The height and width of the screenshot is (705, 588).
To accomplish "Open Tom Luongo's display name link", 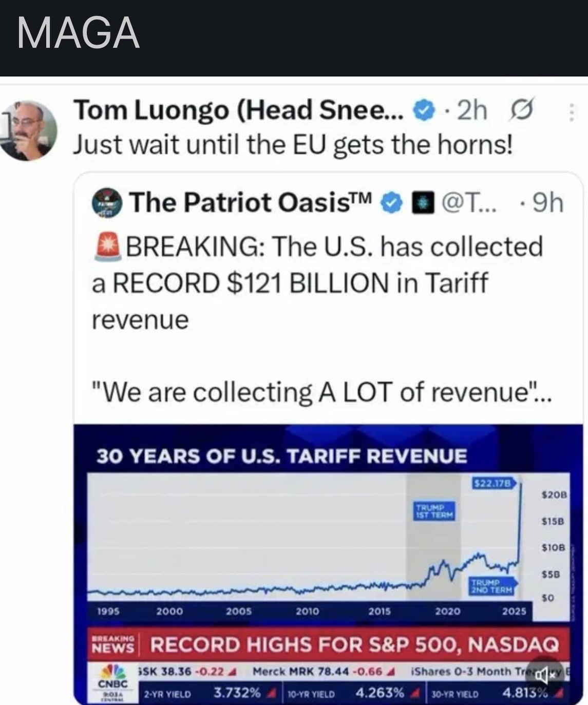I will click(239, 110).
